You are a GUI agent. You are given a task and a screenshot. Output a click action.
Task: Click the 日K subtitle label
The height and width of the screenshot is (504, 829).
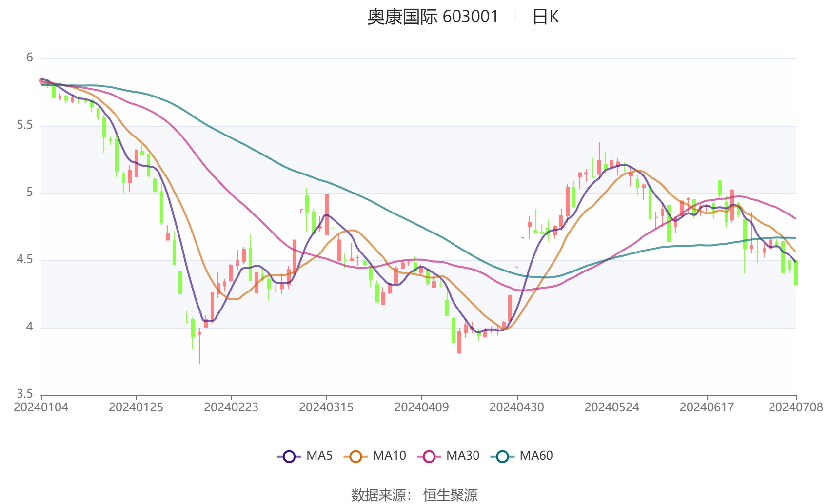tap(545, 17)
